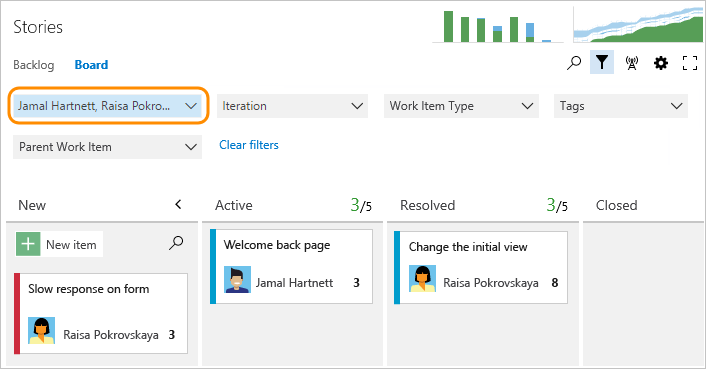This screenshot has height=369, width=706.
Task: Click the Active column 3/5 WIP count
Action: click(x=361, y=205)
